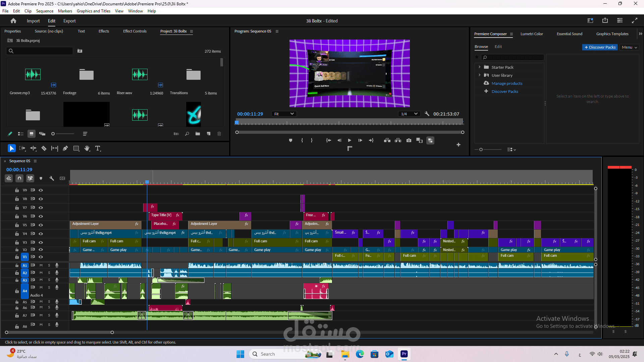Switch to the Effect Controls tab
This screenshot has height=362, width=644.
[135, 31]
